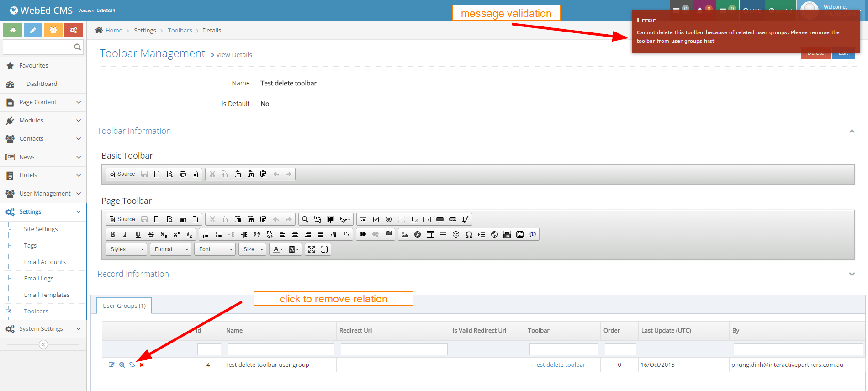Viewport: 868px width, 391px height.
Task: Click the red delete X in user group row
Action: pos(142,365)
